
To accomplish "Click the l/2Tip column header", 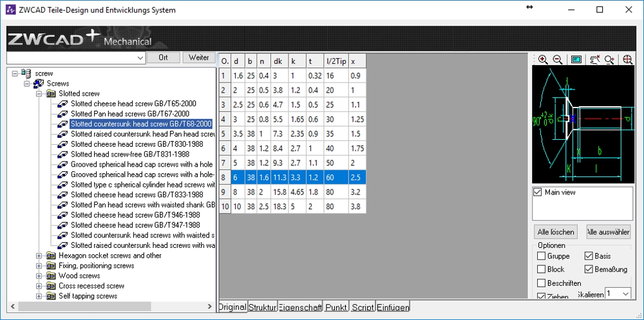I will tap(336, 62).
